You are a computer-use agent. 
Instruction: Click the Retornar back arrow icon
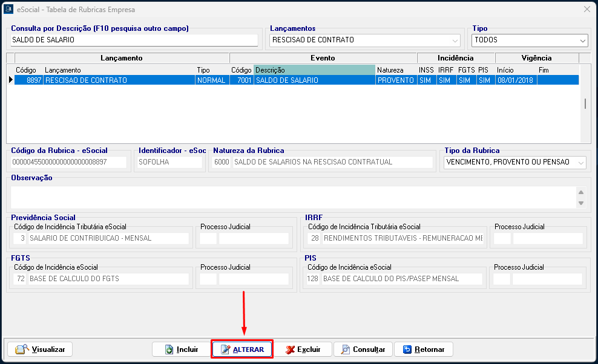pos(407,349)
